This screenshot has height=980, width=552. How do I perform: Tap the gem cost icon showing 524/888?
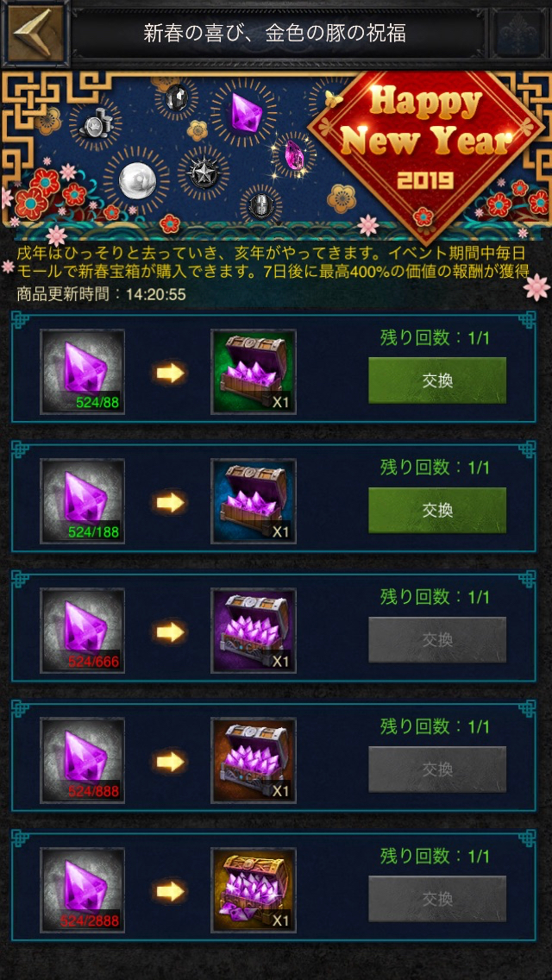pos(83,760)
